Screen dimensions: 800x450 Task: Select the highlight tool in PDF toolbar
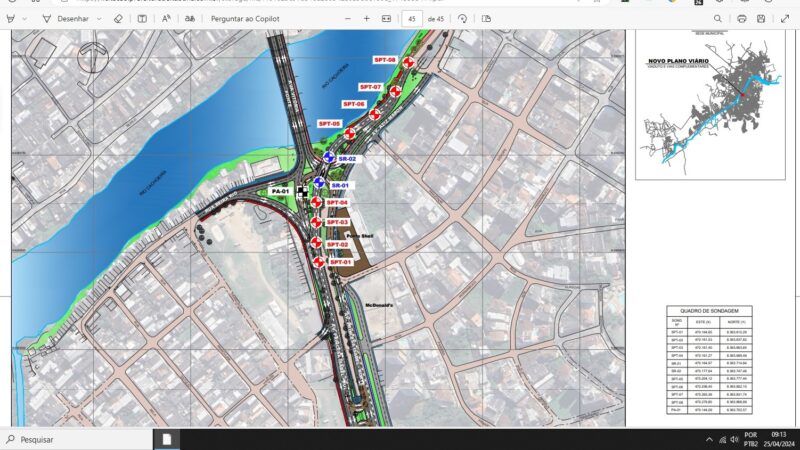tap(11, 19)
